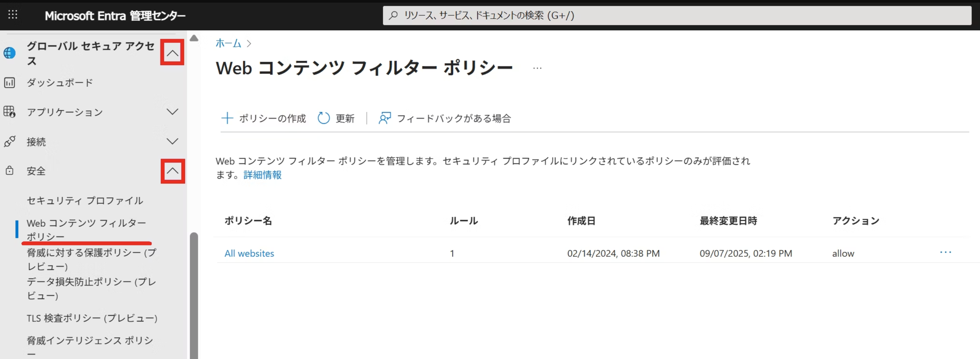The width and height of the screenshot is (980, 359).
Task: Click the ダッシュボード chart icon
Action: pos(9,83)
